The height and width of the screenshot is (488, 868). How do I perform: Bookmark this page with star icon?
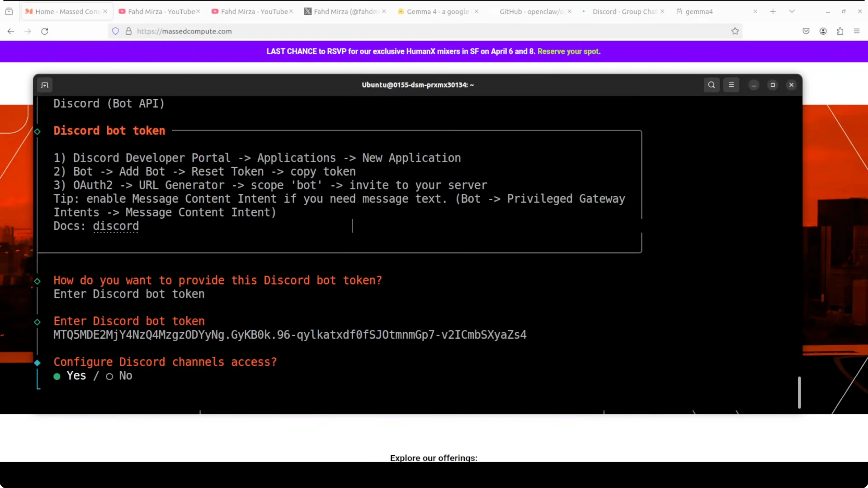tap(735, 31)
